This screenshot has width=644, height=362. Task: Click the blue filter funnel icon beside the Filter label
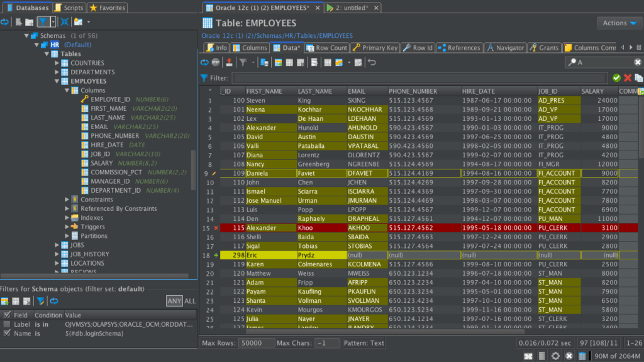(x=204, y=77)
